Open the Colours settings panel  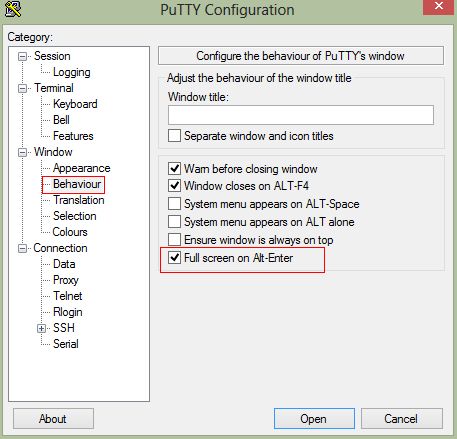70,232
